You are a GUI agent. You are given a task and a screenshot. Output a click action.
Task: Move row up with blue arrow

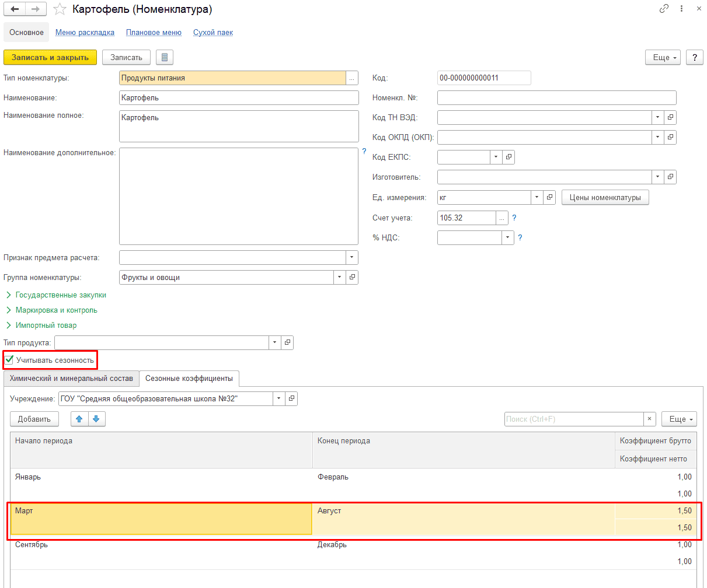tap(79, 419)
